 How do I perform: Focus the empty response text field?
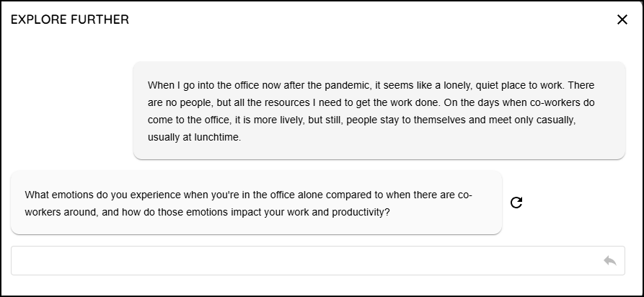pyautogui.click(x=318, y=260)
